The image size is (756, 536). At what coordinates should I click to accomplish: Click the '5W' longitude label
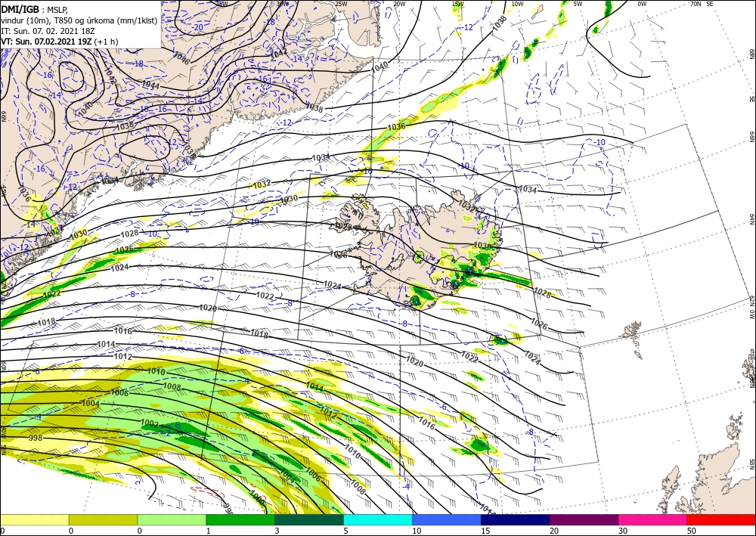click(x=578, y=4)
